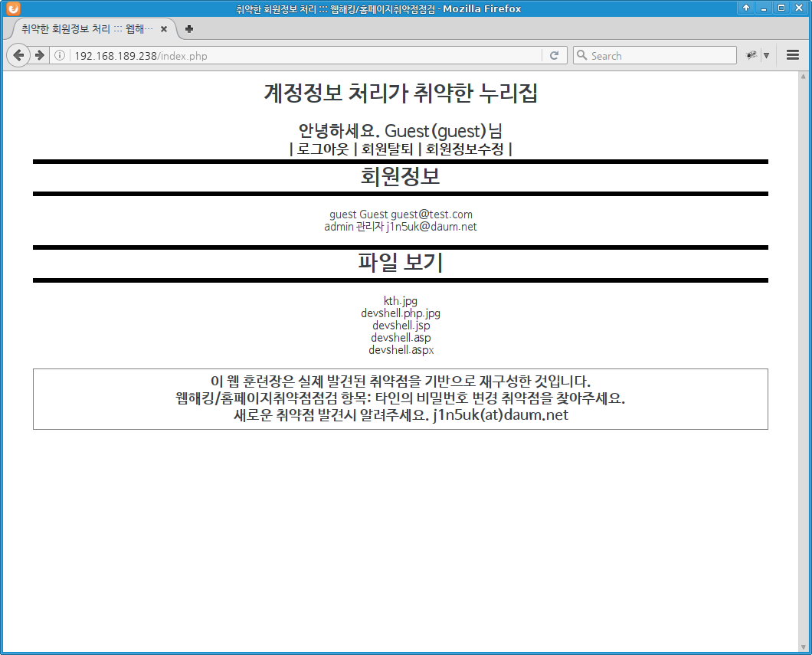Screen dimensions: 812x655
Task: Go forward with the Forward arrow
Action: (x=39, y=55)
